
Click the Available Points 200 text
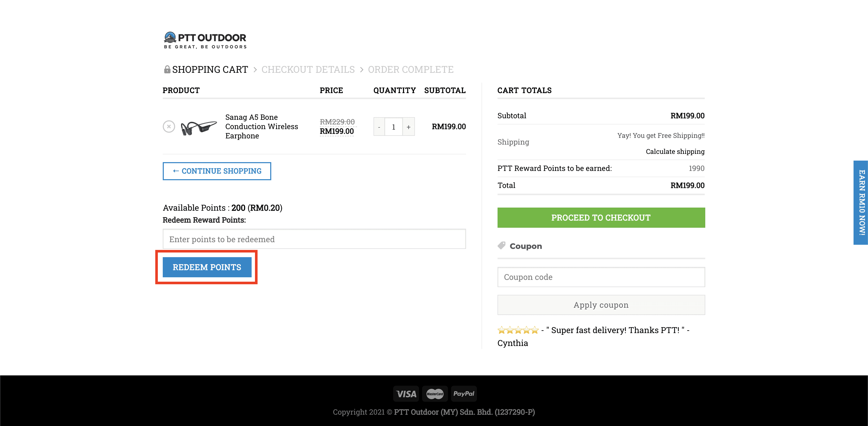pyautogui.click(x=222, y=208)
